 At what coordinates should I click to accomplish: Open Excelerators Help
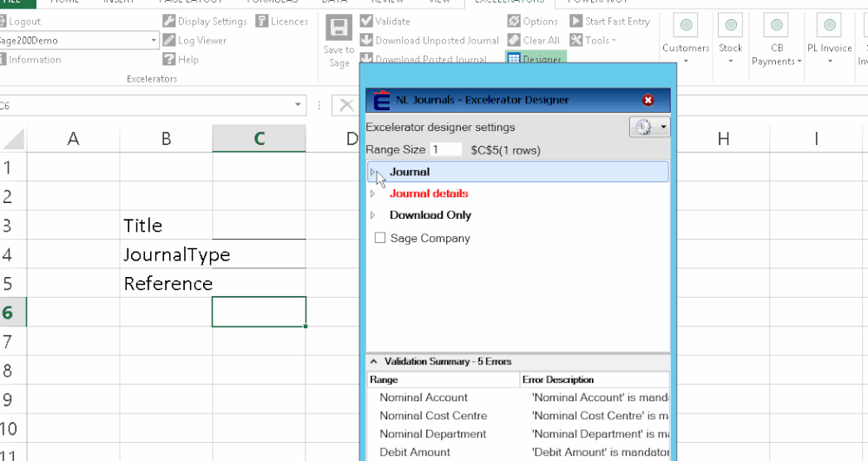click(x=181, y=59)
